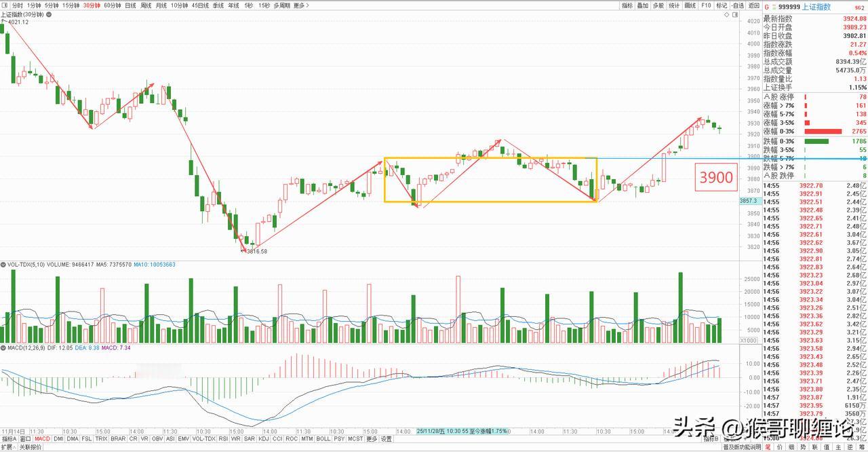Click the 返回 back button
Viewport: 868px width, 452px height.
[x=754, y=5]
